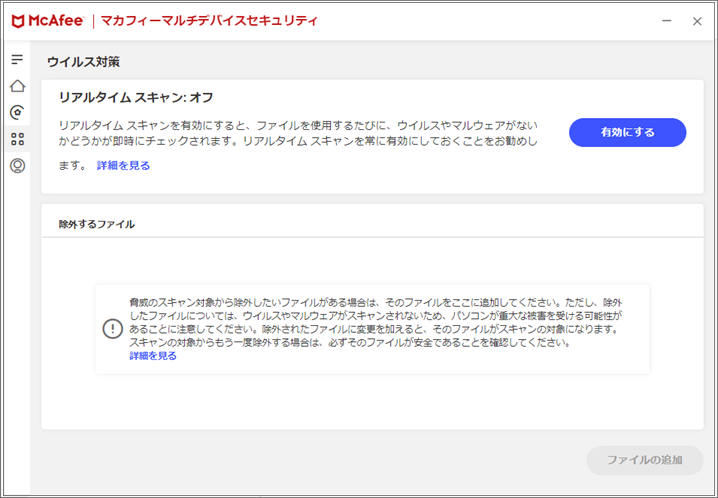
Task: Click the exclamation warning icon
Action: coord(112,329)
